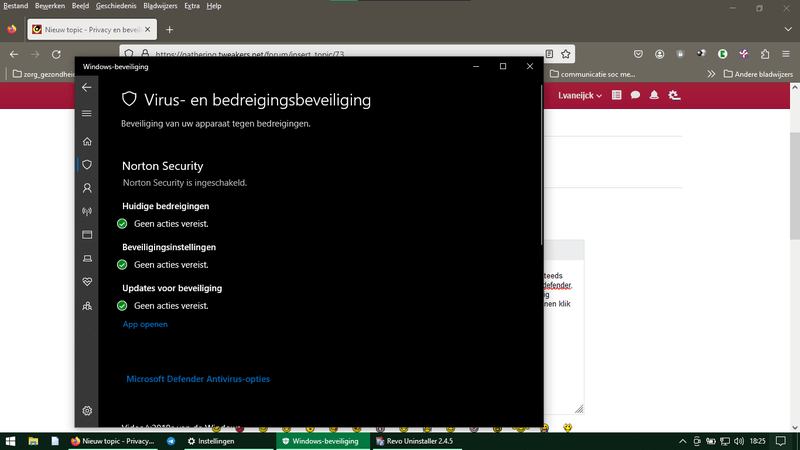Open the Geschiedenis menu

116,6
